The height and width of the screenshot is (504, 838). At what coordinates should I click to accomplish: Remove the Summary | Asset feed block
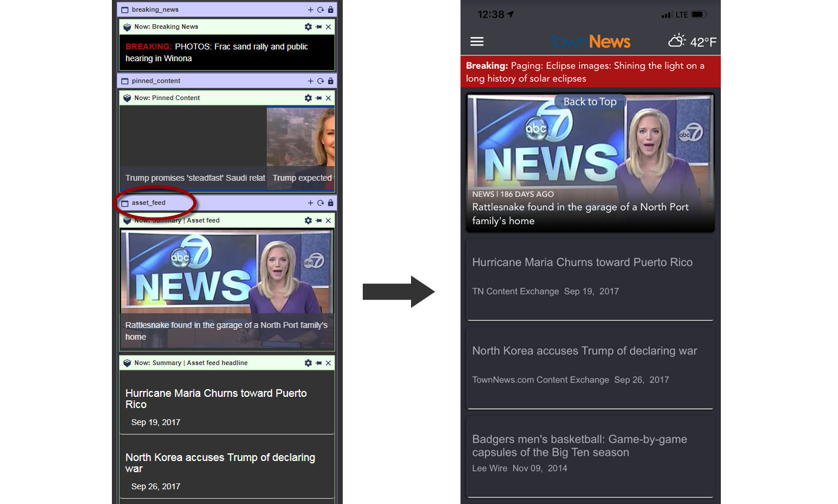click(x=329, y=220)
